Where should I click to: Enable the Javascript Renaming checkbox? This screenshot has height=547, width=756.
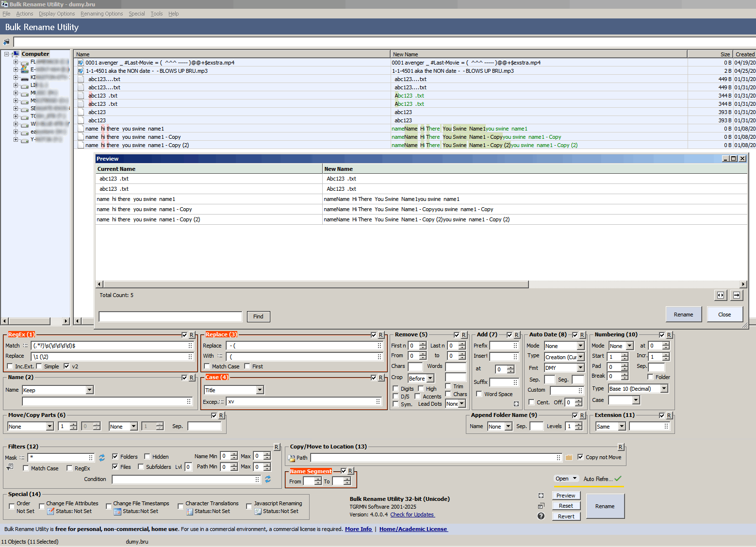pyautogui.click(x=249, y=506)
